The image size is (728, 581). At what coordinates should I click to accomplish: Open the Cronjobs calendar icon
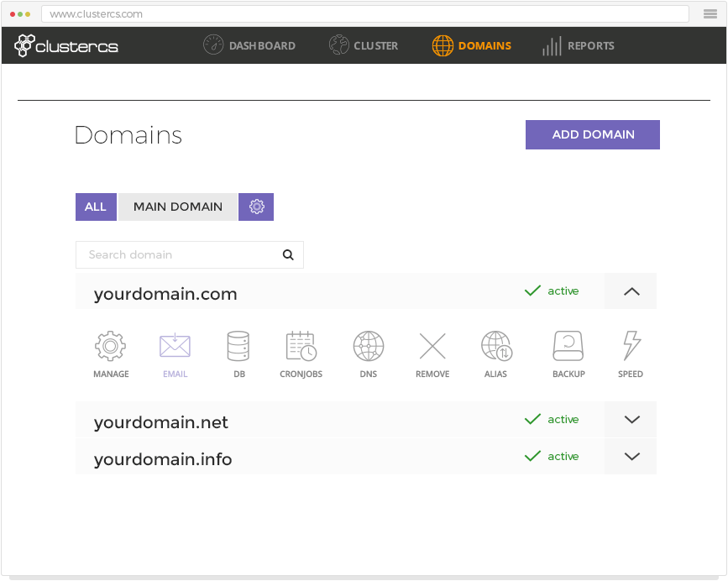pos(301,346)
